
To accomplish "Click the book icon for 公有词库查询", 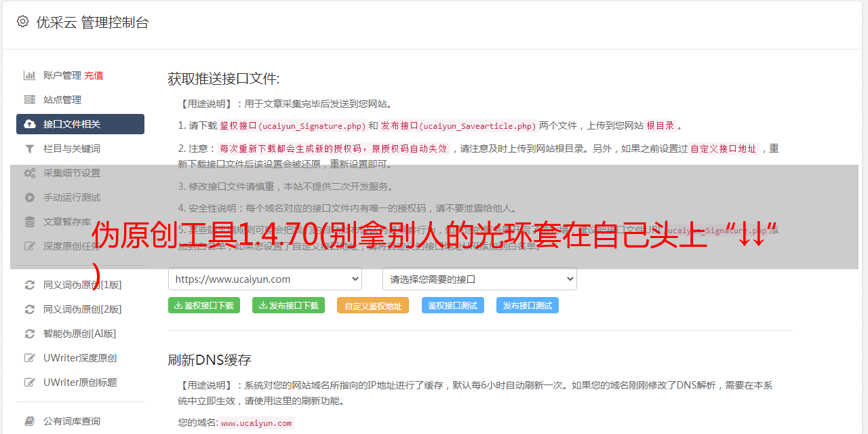I will [30, 421].
